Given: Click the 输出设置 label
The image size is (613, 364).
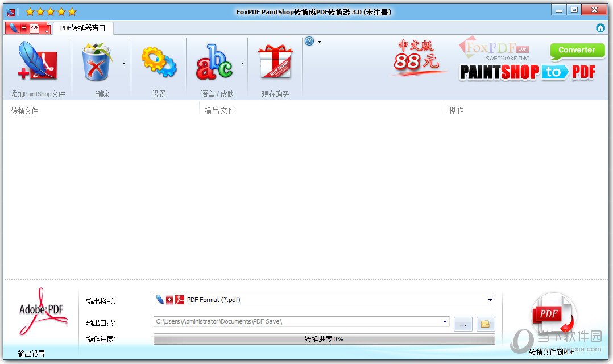Looking at the screenshot, I should pyautogui.click(x=31, y=353).
